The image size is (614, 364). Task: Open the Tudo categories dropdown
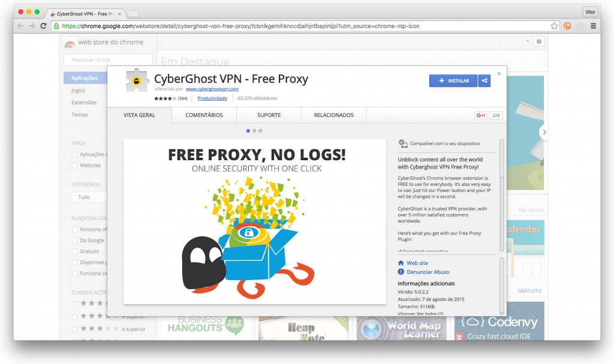[89, 197]
